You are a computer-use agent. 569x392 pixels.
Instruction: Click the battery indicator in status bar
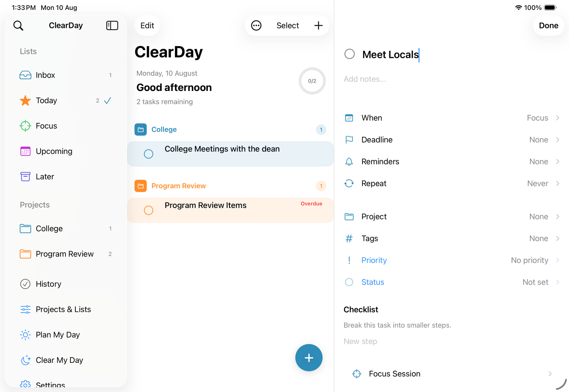[550, 7]
